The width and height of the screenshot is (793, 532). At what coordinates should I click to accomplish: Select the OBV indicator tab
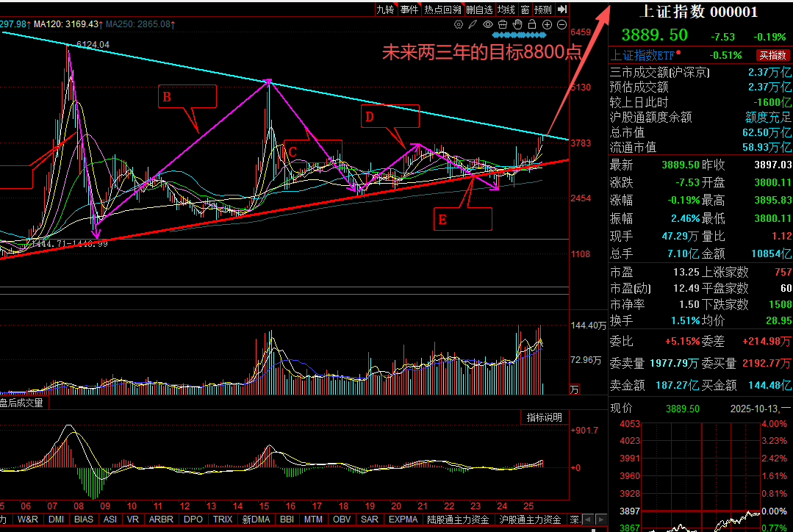coord(342,520)
